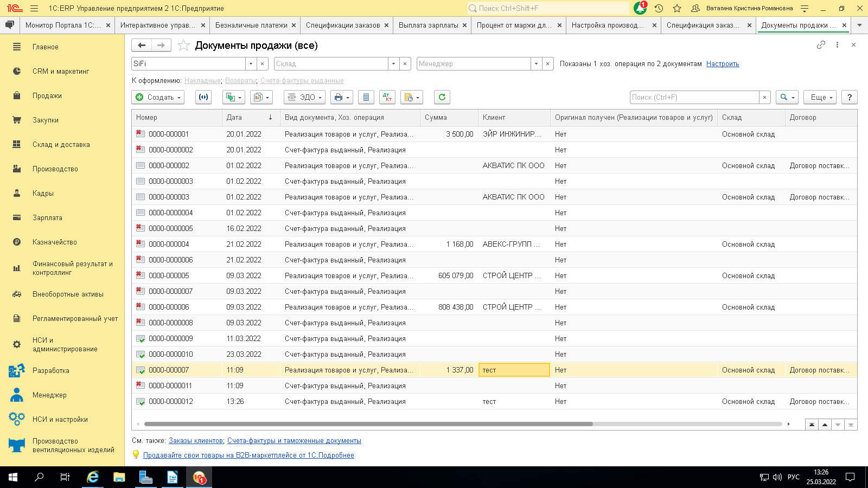The image size is (868, 488).
Task: Open НСИ и администрирование section
Action: (65, 345)
